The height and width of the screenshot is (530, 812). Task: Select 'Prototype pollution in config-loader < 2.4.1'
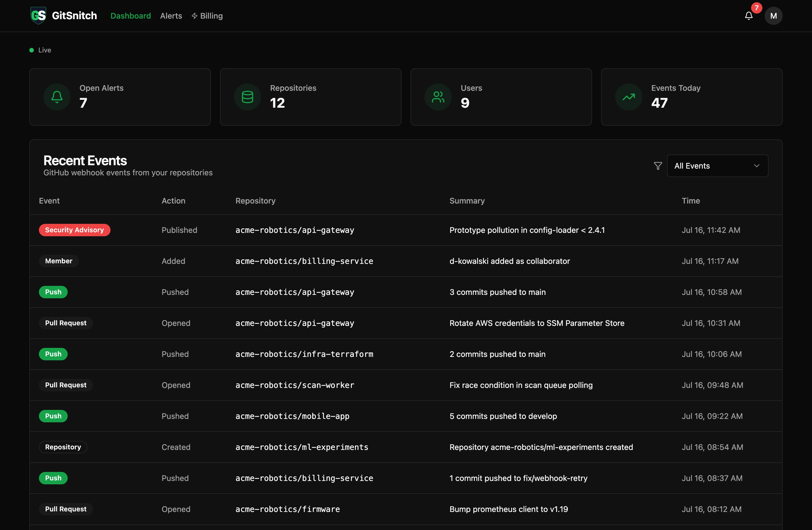coord(527,230)
